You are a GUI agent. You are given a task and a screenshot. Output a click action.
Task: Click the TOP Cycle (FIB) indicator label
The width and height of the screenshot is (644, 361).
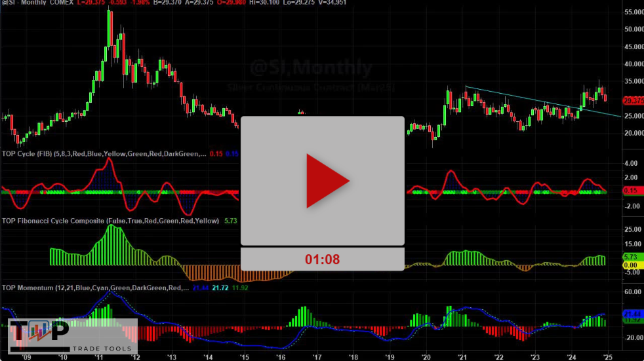[x=104, y=154]
